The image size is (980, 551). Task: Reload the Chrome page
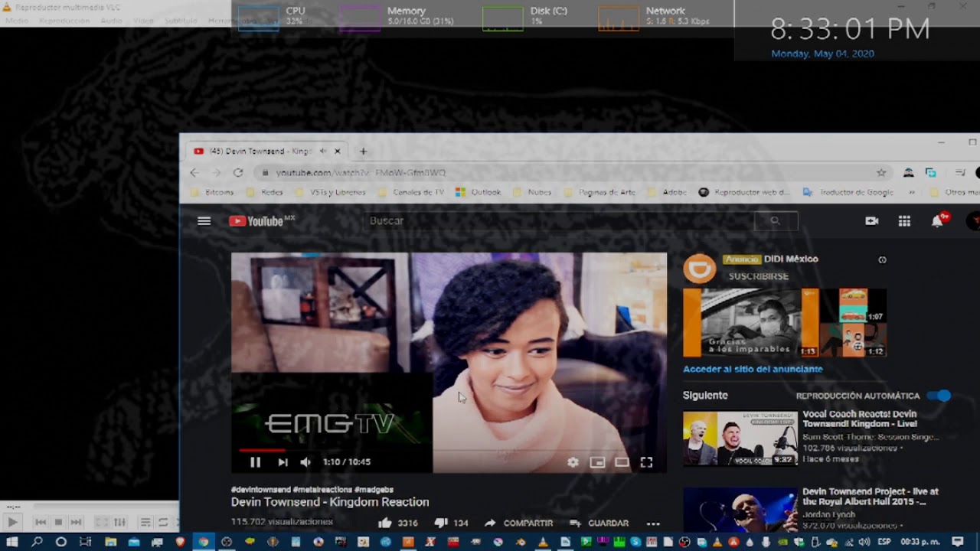coord(238,173)
